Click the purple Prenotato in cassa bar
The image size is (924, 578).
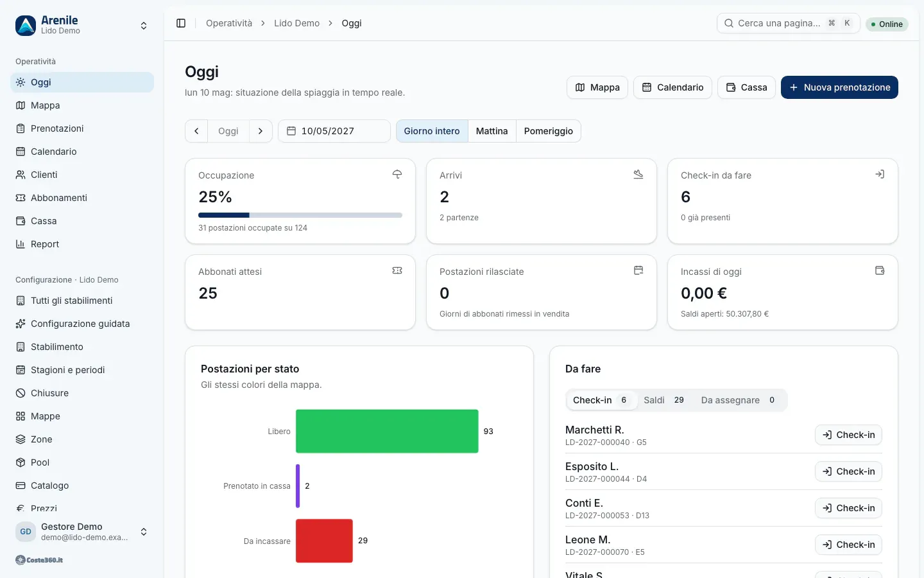pos(298,486)
